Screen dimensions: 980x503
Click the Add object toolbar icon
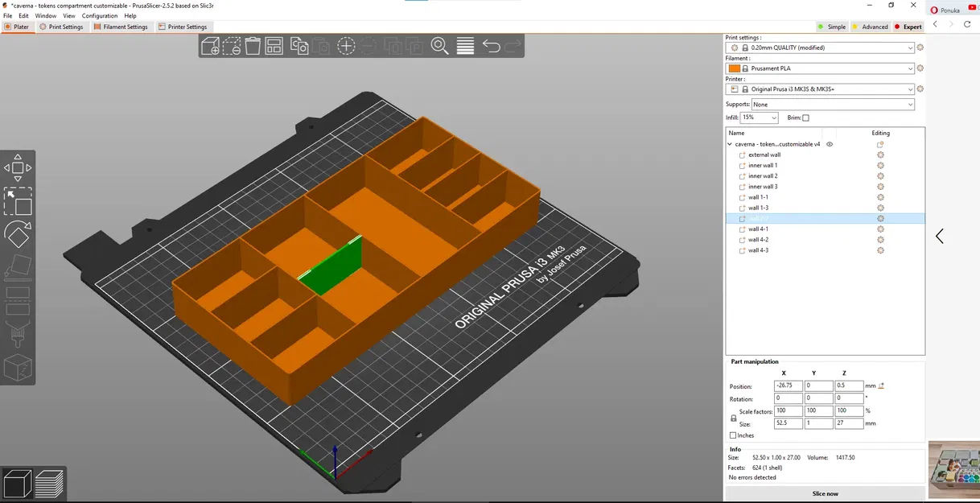coord(210,46)
